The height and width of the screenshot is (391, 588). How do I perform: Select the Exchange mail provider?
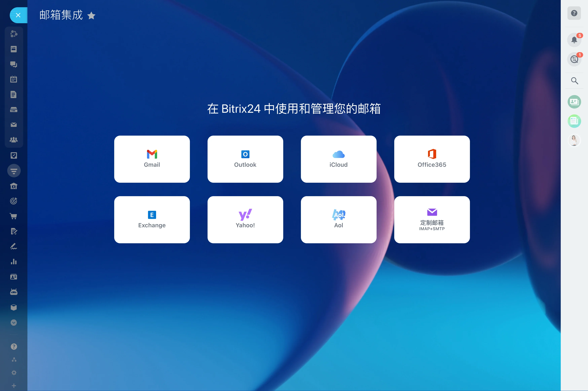(152, 220)
